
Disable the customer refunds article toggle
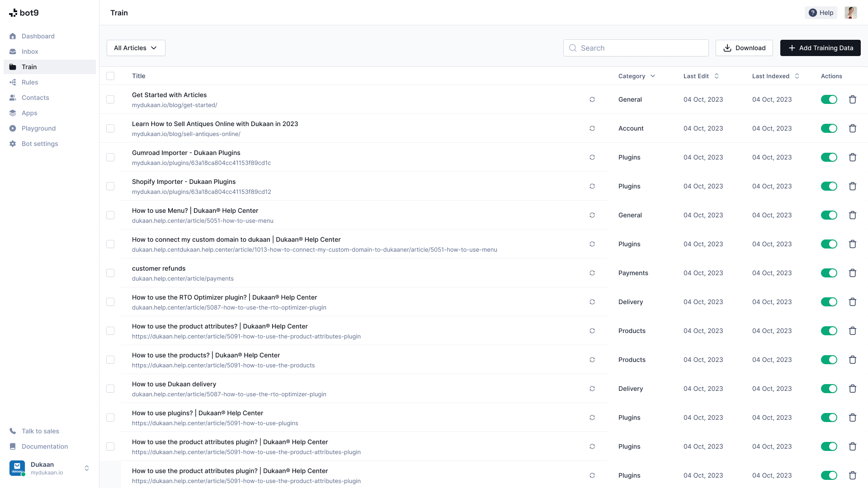tap(829, 273)
